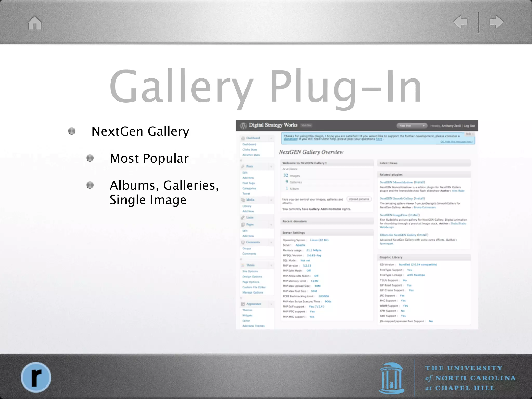Click the Recent donators panel header
532x399 pixels.
click(327, 221)
